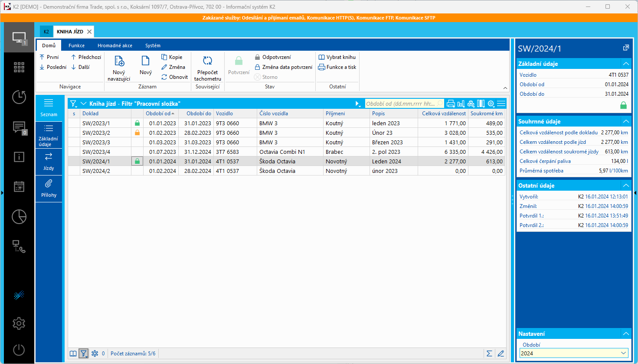Click the sum sigma icon in status bar
The height and width of the screenshot is (364, 638).
click(x=489, y=354)
